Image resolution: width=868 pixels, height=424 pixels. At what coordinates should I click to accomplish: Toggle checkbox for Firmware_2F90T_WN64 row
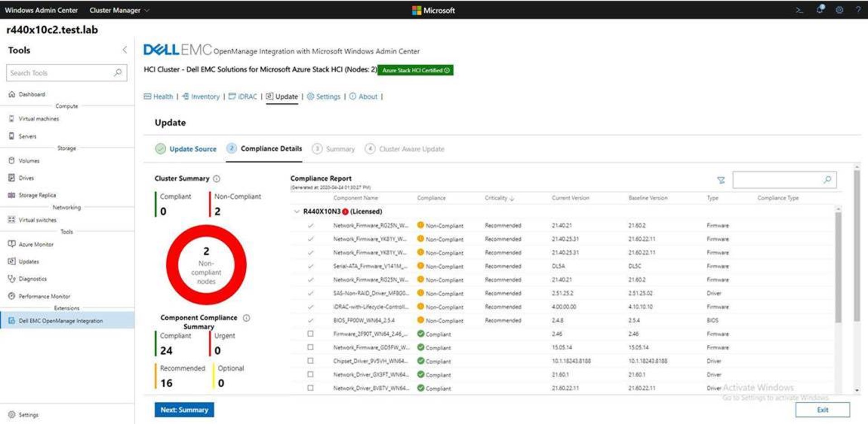click(310, 333)
